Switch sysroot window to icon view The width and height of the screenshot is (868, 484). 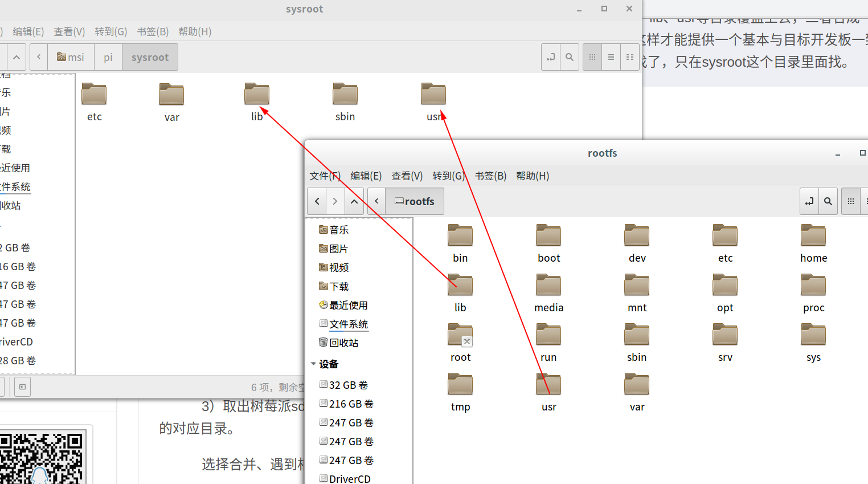[592, 57]
